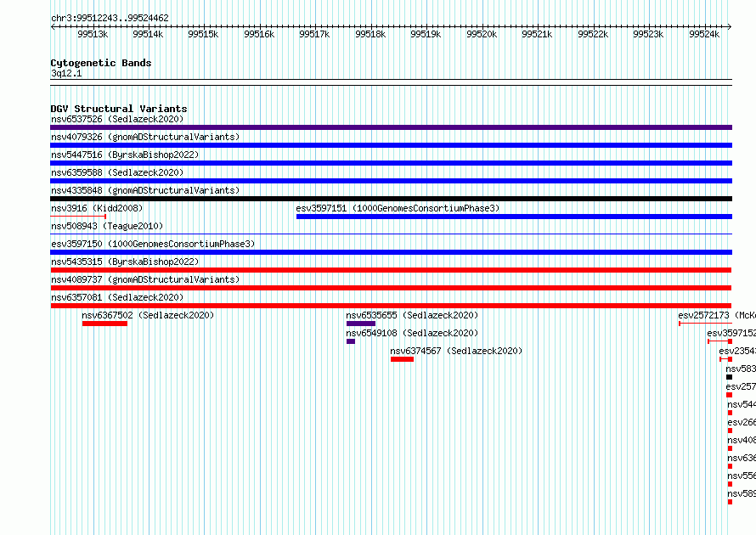
Task: Click the 99521k ruler position label
Action: [537, 34]
